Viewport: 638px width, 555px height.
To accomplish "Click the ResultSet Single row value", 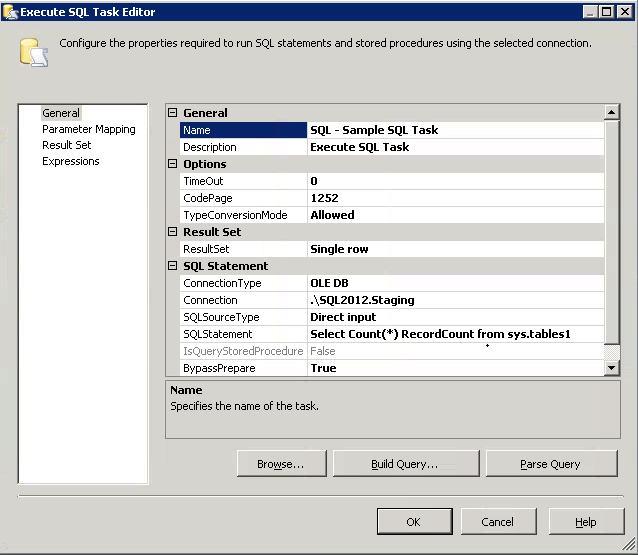I will tap(455, 249).
